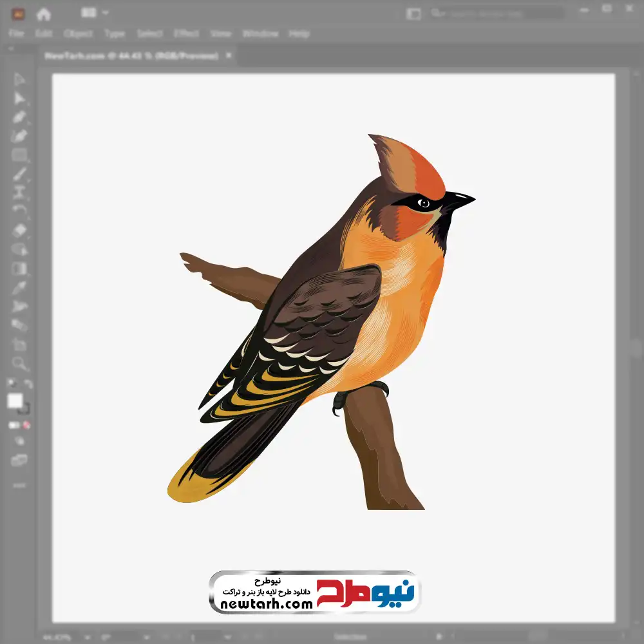Select the Selection tool arrow

pyautogui.click(x=19, y=79)
